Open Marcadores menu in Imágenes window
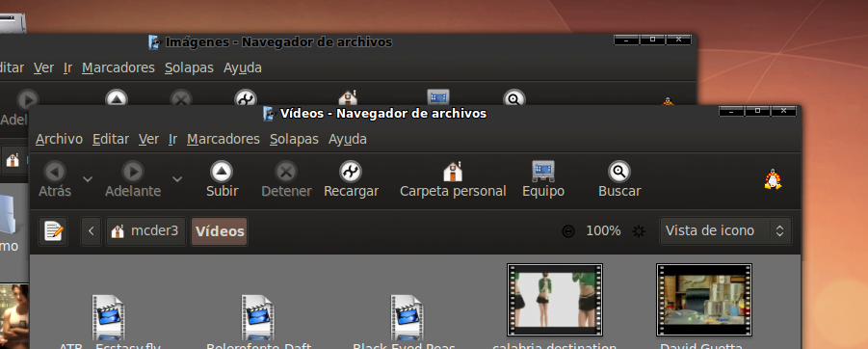 click(x=118, y=68)
